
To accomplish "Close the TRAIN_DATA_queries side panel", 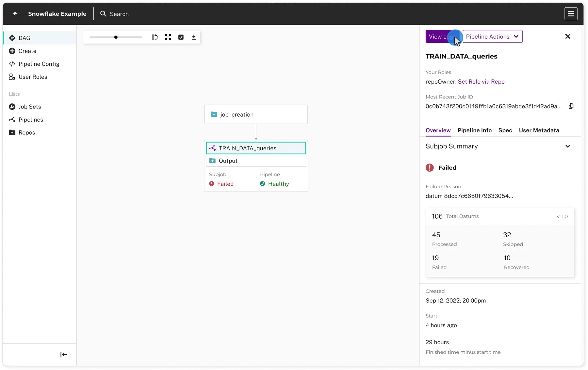I will 568,37.
